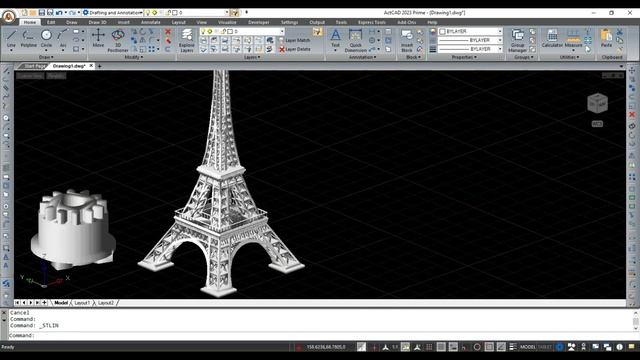This screenshot has height=360, width=640.
Task: Activate the Move tool
Action: point(98,38)
